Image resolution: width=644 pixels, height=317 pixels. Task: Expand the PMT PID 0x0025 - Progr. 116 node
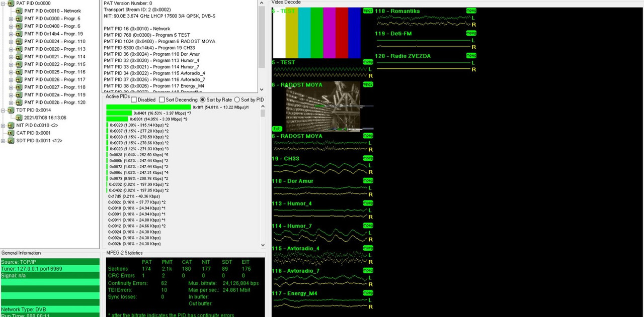point(11,72)
